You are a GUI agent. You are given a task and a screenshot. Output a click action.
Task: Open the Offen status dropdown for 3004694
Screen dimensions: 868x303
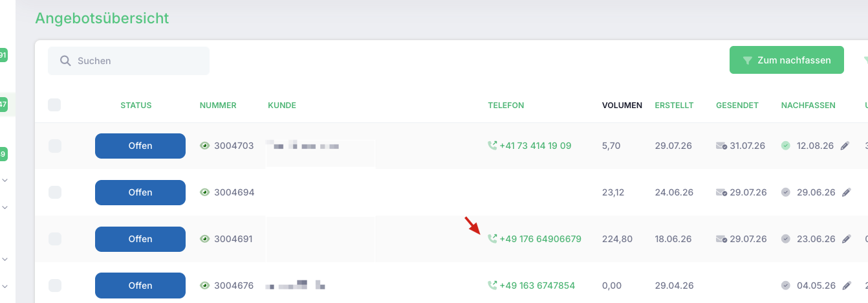coord(140,192)
